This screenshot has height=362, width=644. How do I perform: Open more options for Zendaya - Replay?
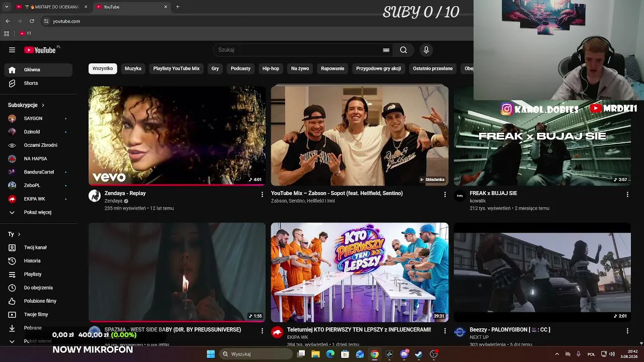click(x=262, y=194)
